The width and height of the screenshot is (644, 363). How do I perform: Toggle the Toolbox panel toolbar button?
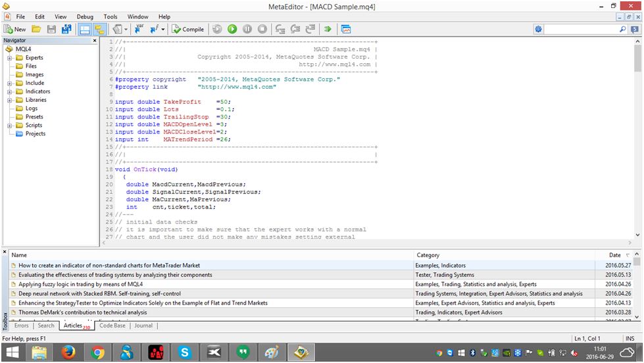[x=100, y=29]
